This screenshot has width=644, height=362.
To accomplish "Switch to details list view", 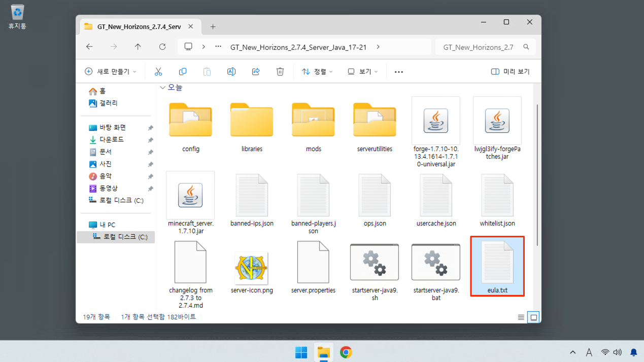I will point(521,317).
